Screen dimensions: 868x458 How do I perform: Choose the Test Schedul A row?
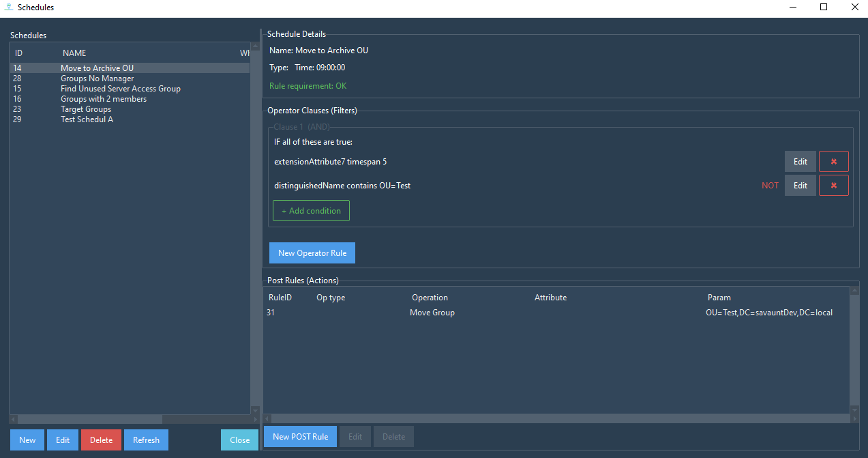[x=87, y=119]
